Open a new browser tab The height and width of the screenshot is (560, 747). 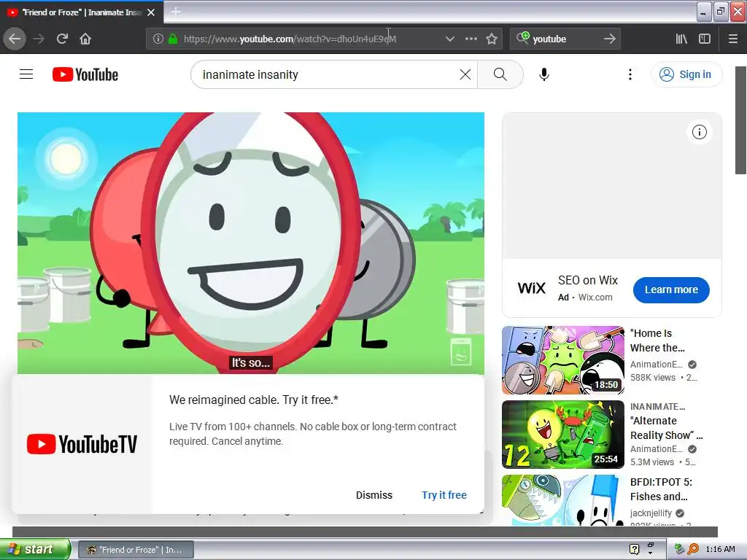pyautogui.click(x=176, y=12)
